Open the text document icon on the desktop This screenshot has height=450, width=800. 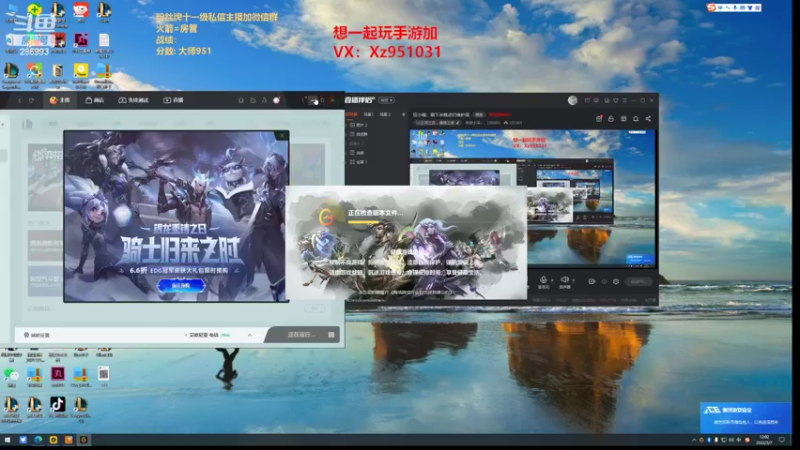coord(104,43)
